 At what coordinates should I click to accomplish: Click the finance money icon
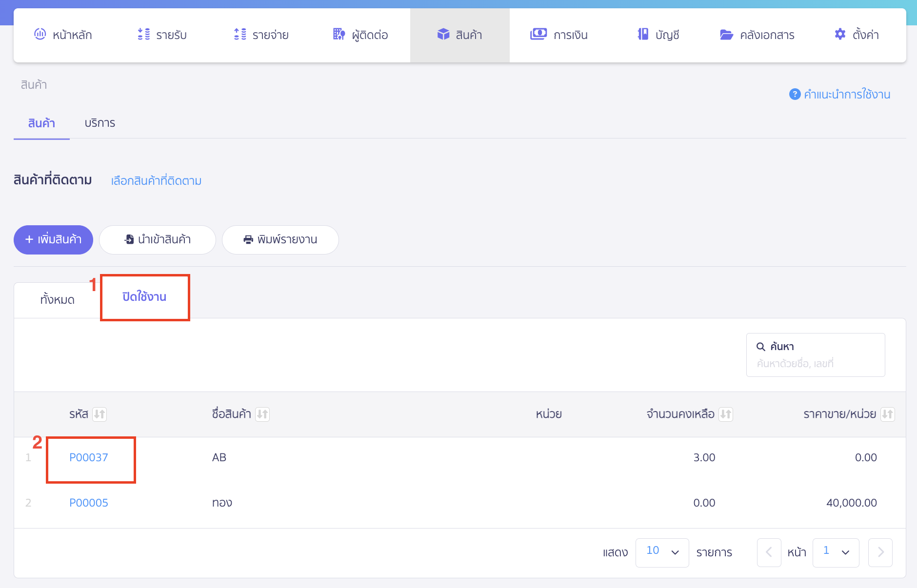538,34
